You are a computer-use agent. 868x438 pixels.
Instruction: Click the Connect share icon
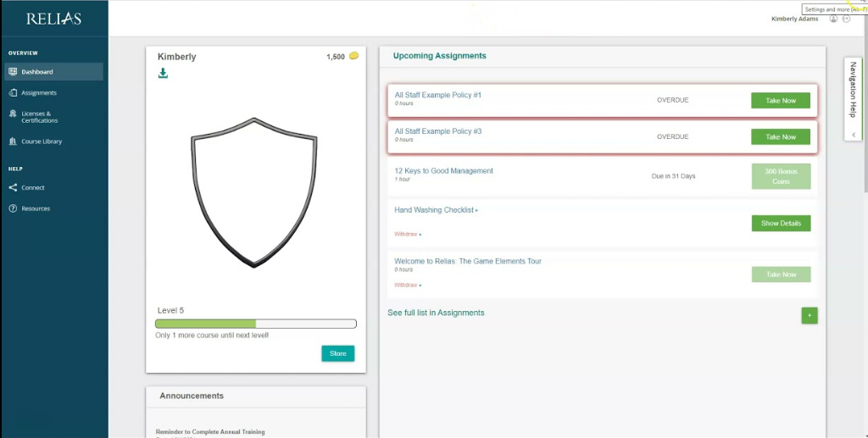click(13, 187)
